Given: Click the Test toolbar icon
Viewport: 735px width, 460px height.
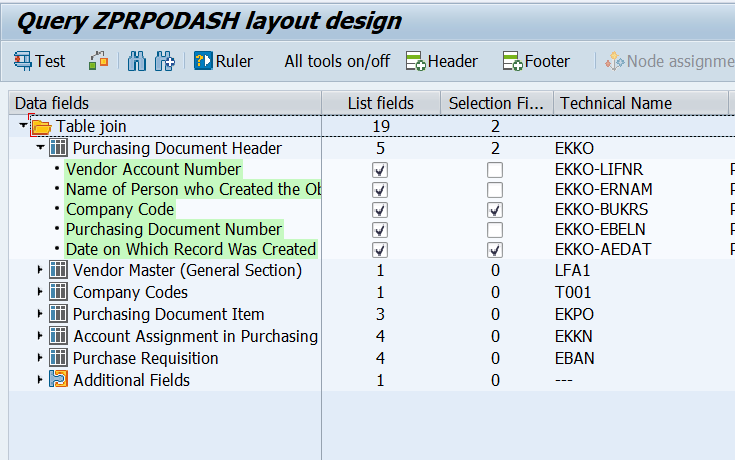Looking at the screenshot, I should click(39, 61).
